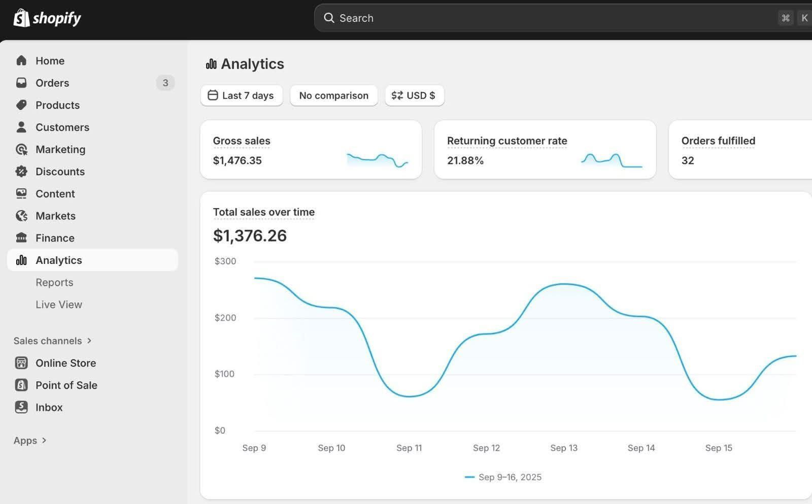The height and width of the screenshot is (504, 812).
Task: Click inside the Search field
Action: (x=548, y=18)
